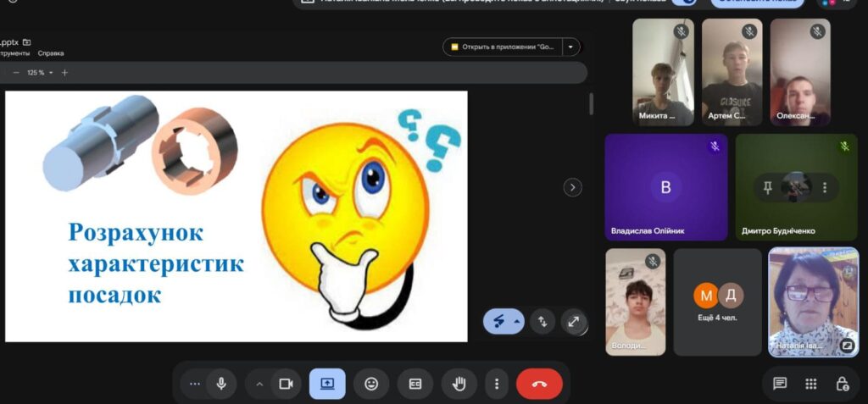Click the highlighted screen sharing button
The width and height of the screenshot is (868, 404).
[327, 384]
